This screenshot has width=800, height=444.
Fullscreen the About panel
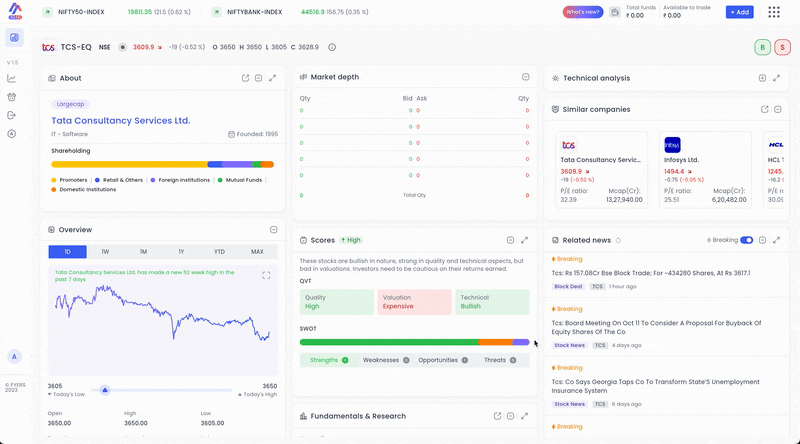[272, 78]
